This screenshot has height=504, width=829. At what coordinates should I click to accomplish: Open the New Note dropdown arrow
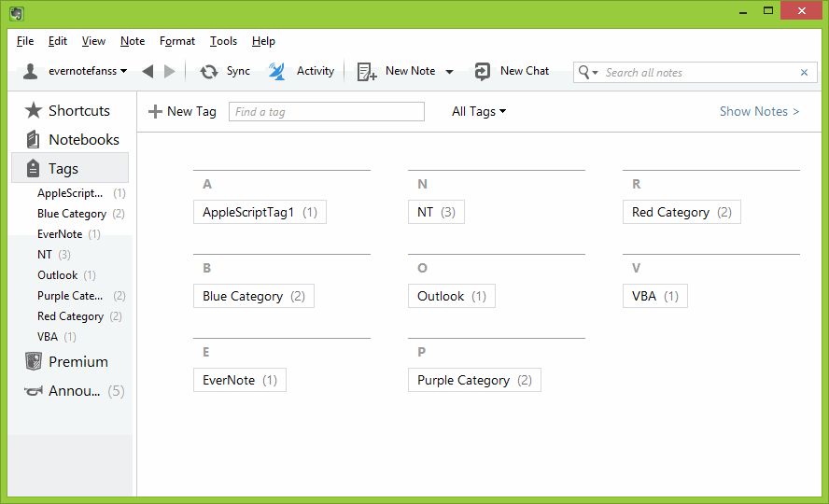449,72
